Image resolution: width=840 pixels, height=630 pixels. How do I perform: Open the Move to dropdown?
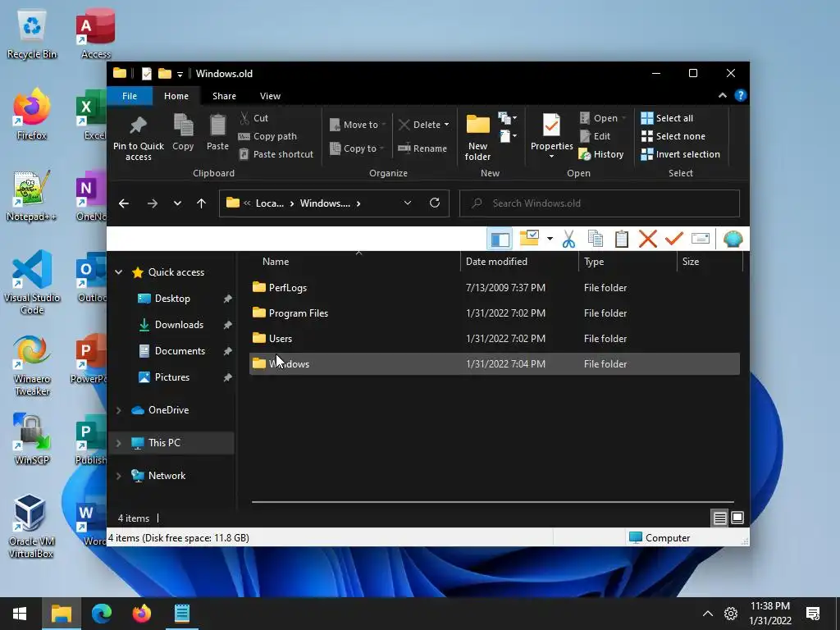(x=358, y=125)
